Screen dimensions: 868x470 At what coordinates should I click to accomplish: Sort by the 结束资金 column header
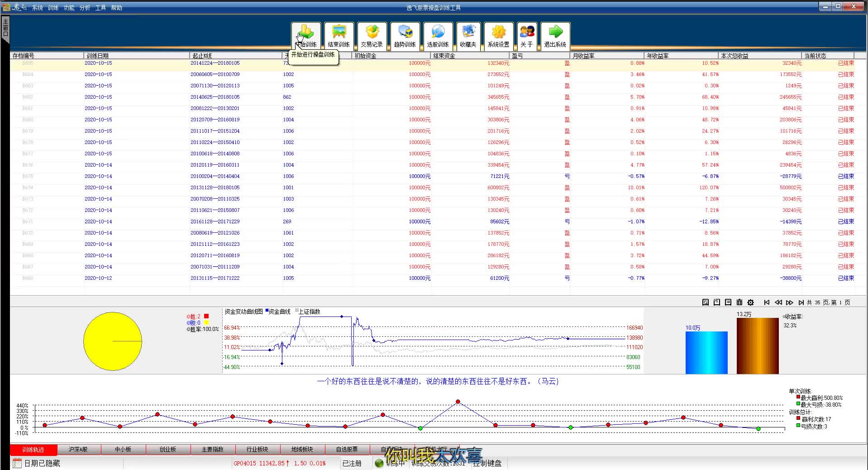[470, 56]
